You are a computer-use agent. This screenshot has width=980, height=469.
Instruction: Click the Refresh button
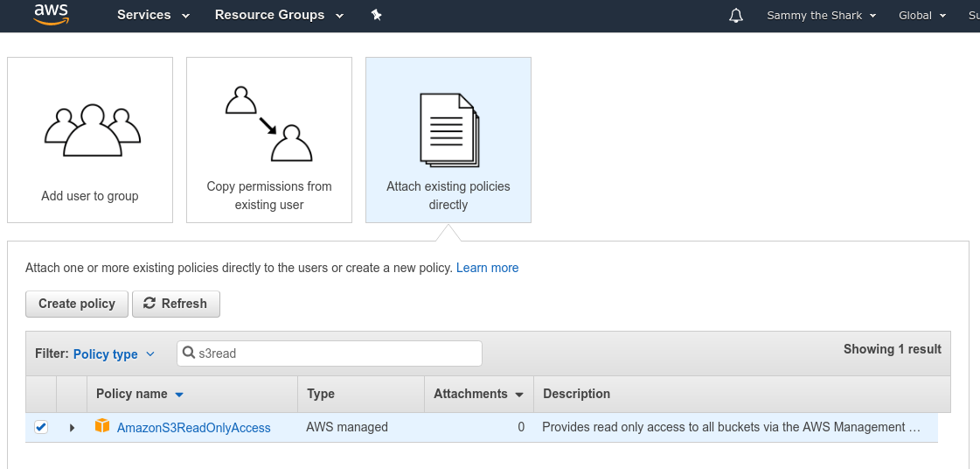pos(177,304)
